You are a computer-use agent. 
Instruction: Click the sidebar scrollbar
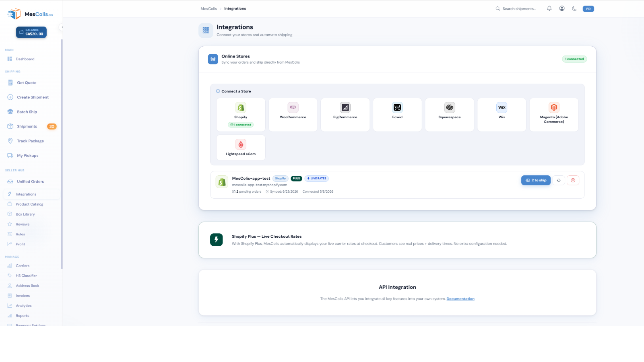point(62,154)
